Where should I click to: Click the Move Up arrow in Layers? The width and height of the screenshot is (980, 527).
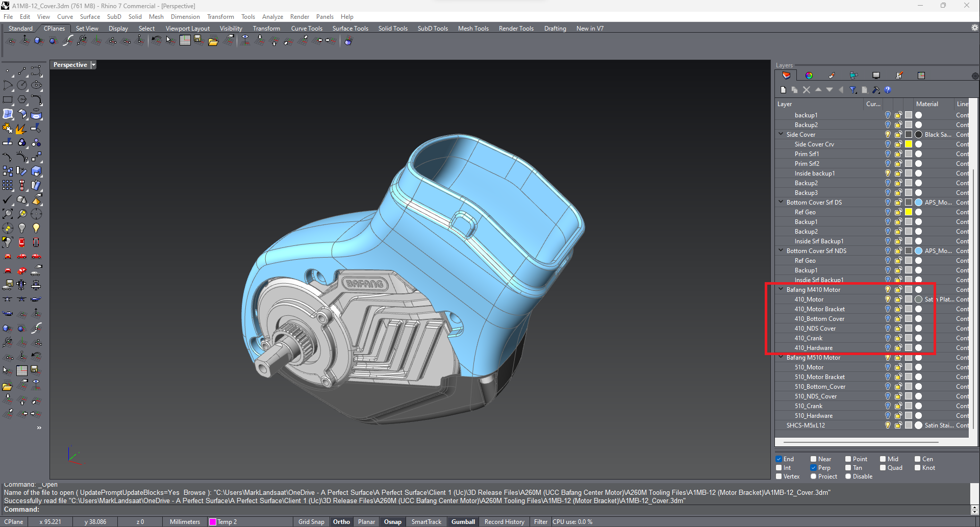pos(818,90)
